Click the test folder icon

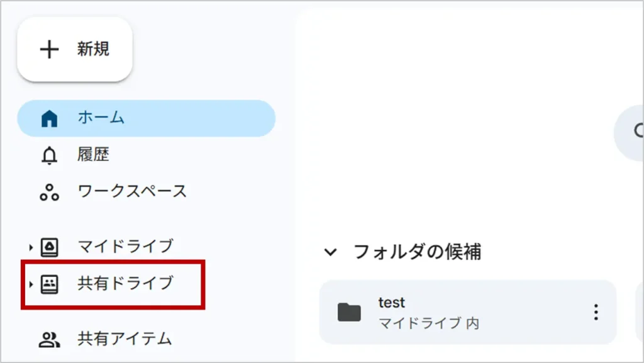pos(349,312)
